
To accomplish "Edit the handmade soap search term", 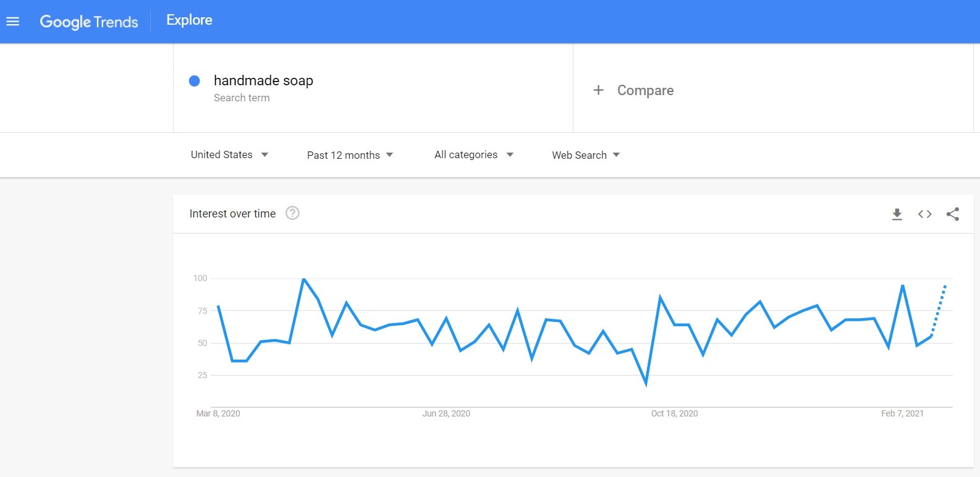I will (x=263, y=81).
